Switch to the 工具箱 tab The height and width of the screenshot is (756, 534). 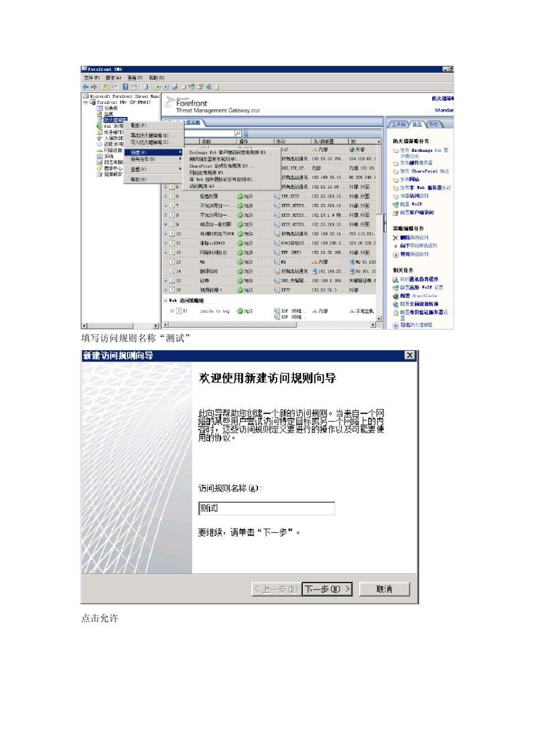coord(399,124)
